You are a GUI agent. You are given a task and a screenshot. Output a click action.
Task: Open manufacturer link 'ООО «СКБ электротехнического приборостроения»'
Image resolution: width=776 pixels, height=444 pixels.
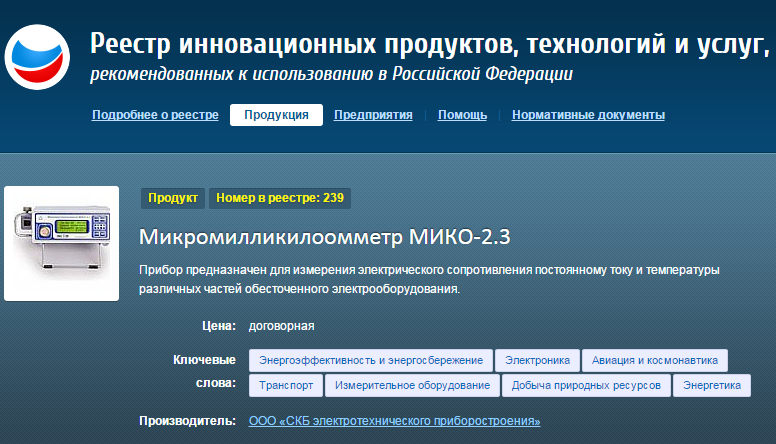[x=394, y=421]
